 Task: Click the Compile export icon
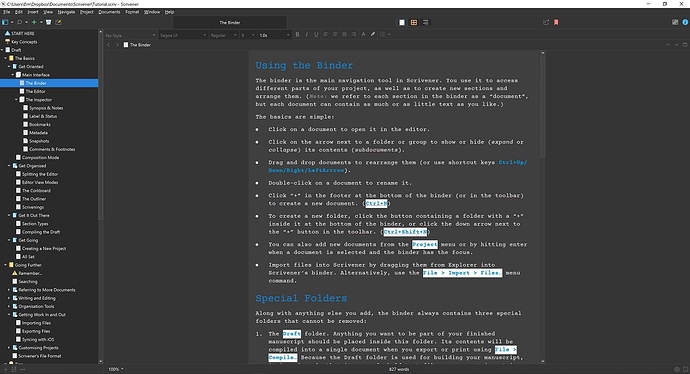pos(546,22)
